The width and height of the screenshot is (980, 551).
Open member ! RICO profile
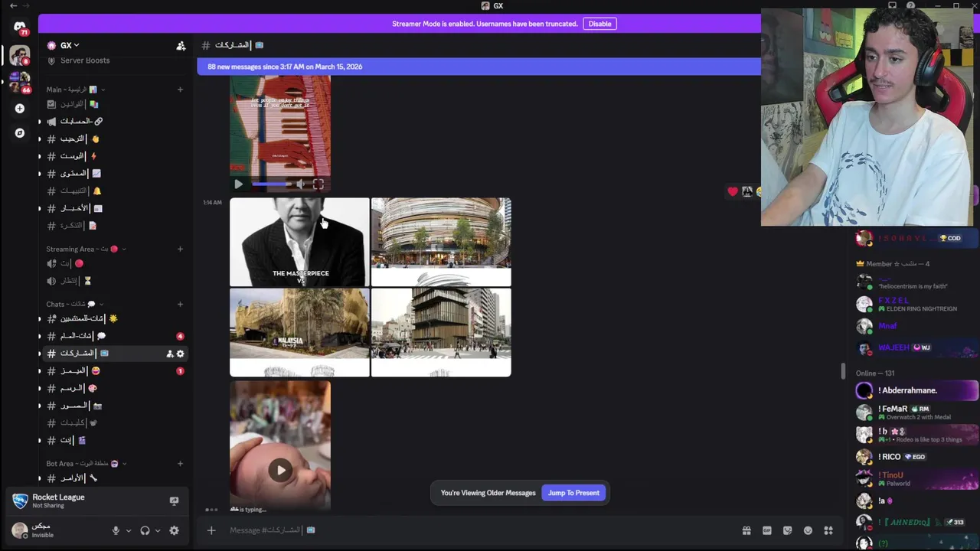click(916, 457)
